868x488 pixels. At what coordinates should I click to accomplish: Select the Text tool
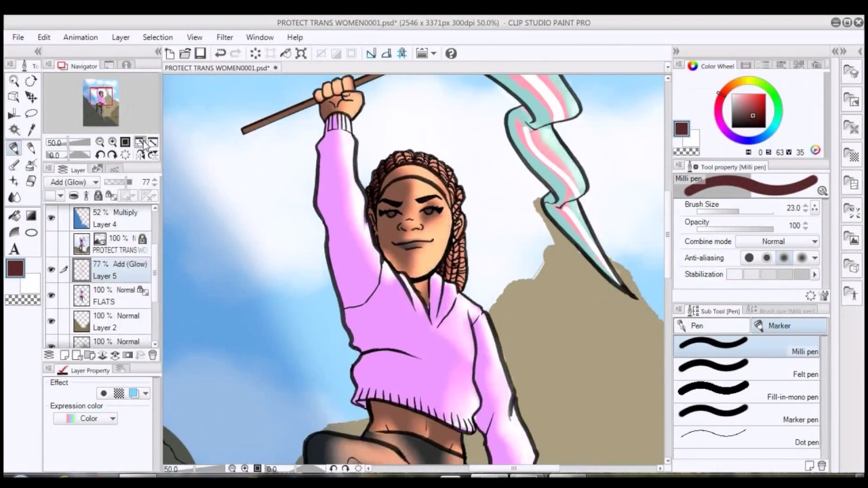(x=14, y=249)
